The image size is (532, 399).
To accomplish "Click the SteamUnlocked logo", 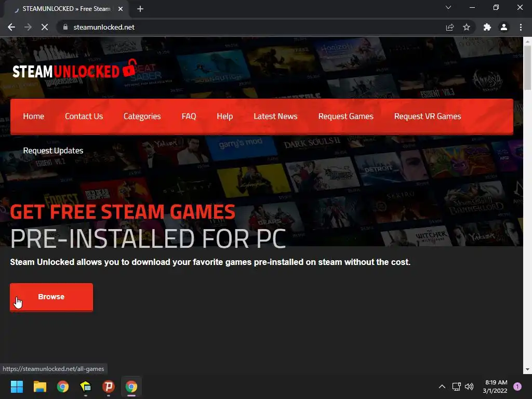I will (75, 69).
